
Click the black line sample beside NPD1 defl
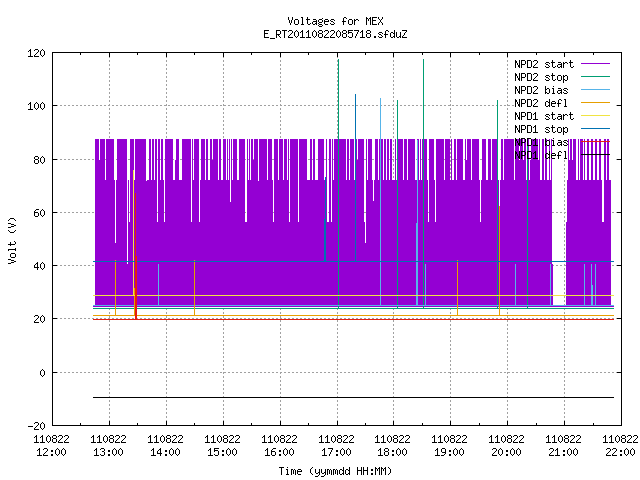(595, 155)
